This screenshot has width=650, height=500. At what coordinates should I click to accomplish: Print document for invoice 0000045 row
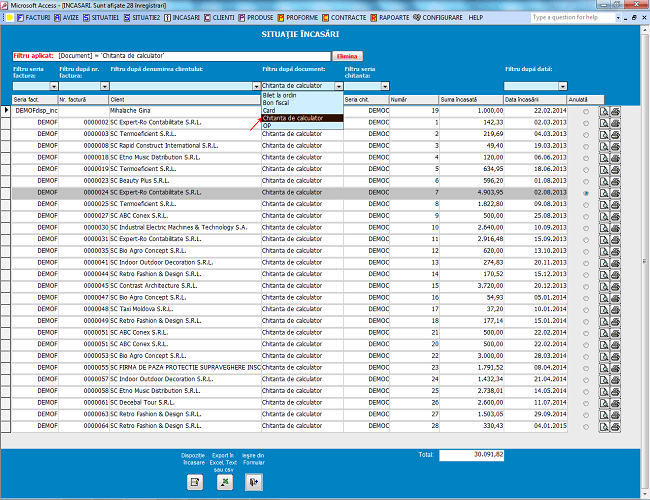click(x=615, y=286)
